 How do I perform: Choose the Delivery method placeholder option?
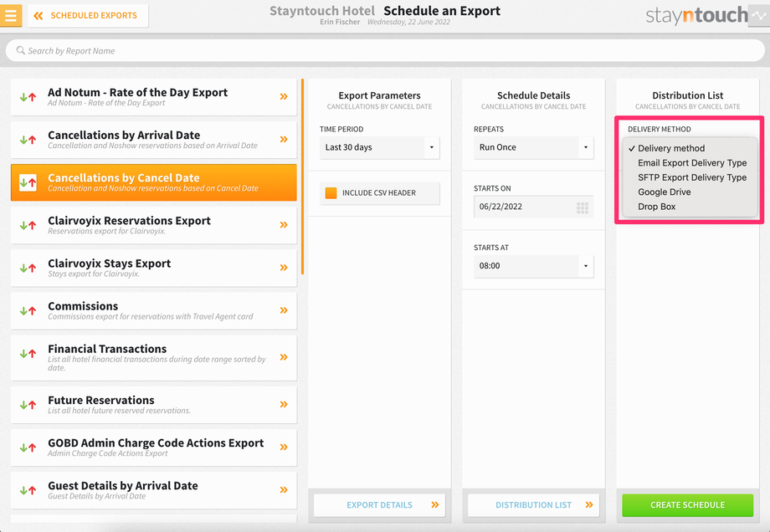[690, 148]
